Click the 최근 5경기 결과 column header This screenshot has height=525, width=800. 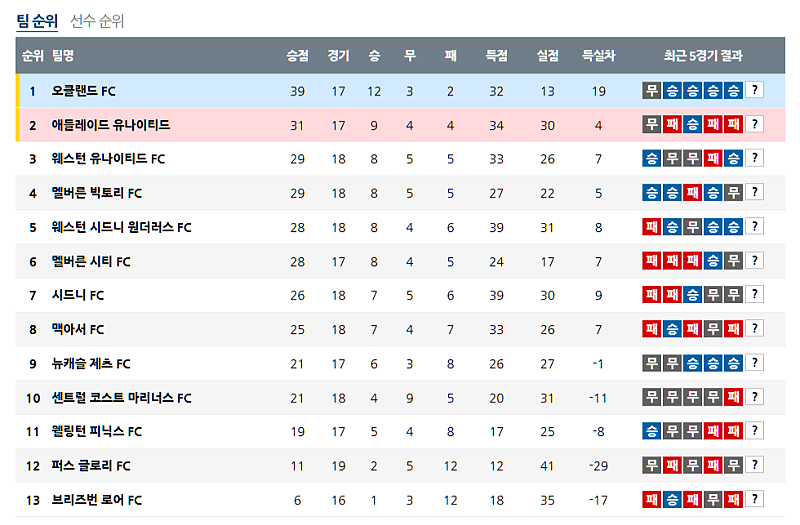click(703, 56)
